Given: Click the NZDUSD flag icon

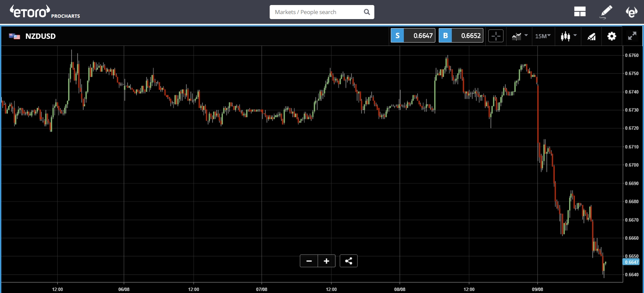Looking at the screenshot, I should coord(14,36).
